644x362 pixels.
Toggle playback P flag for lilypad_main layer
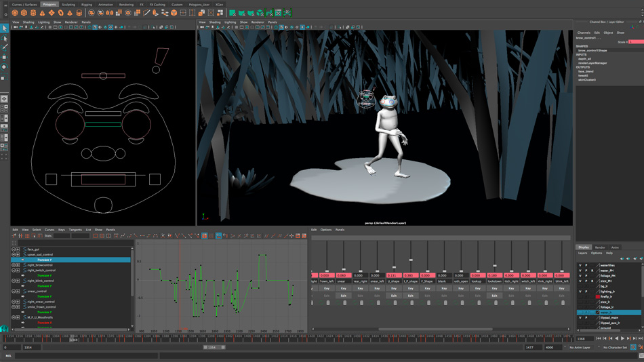(586, 317)
